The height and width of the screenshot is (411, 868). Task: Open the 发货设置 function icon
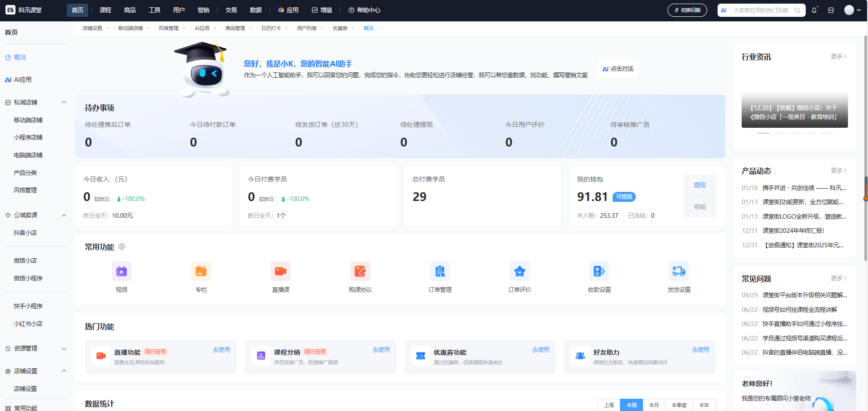(x=679, y=271)
